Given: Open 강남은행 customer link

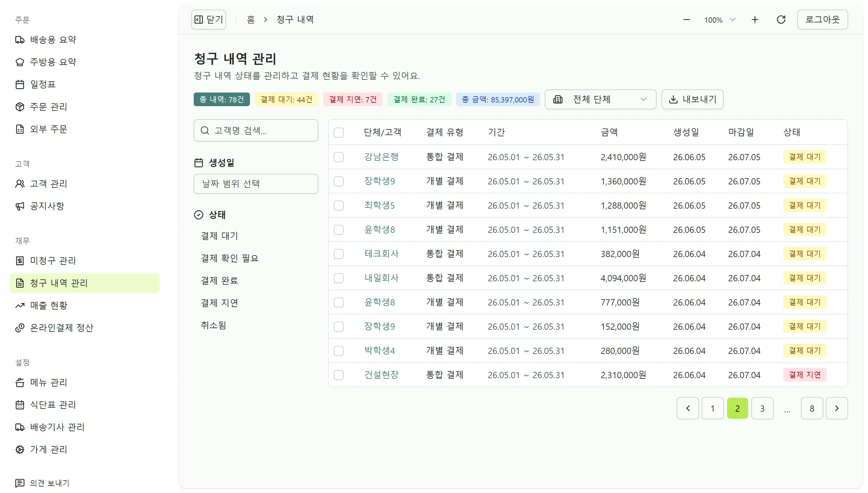Looking at the screenshot, I should (381, 157).
